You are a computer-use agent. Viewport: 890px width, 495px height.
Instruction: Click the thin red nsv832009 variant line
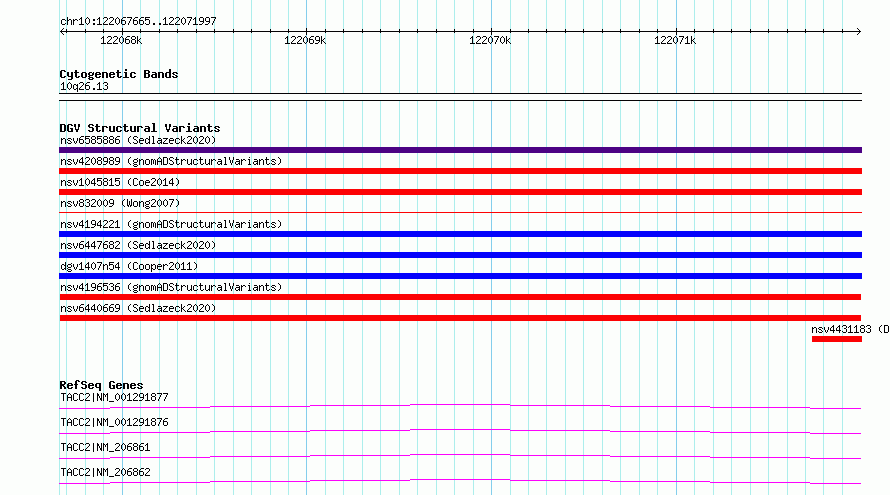pyautogui.click(x=460, y=213)
